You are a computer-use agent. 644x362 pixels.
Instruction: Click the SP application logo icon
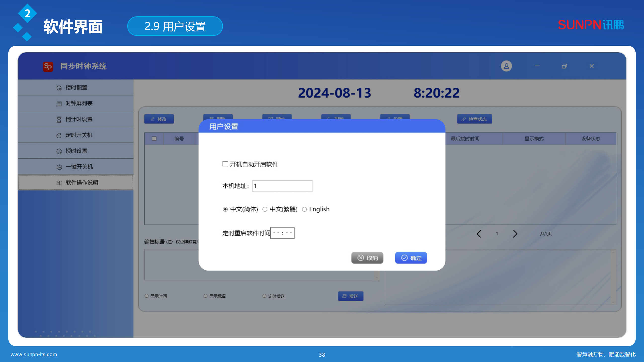click(48, 67)
